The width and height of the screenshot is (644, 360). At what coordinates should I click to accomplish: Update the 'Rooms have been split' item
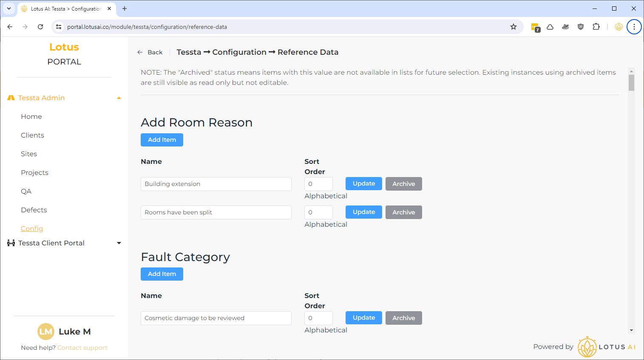363,212
